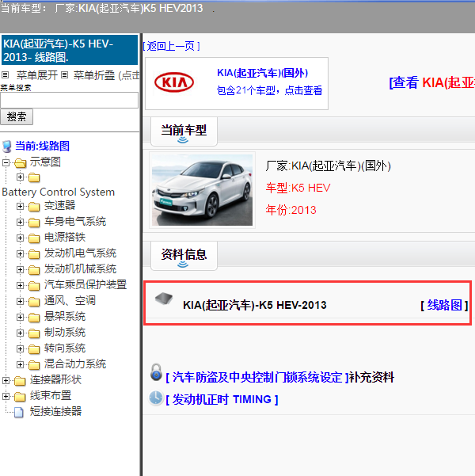Screen dimensions: 475x476
Task: Focus the 菜单搜索 input field
Action: point(69,100)
